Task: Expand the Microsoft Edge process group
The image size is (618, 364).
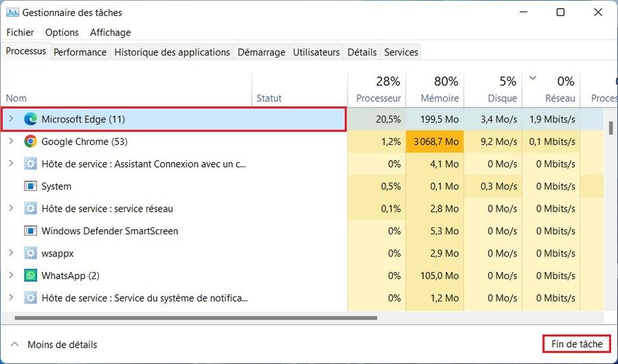Action: click(x=11, y=119)
